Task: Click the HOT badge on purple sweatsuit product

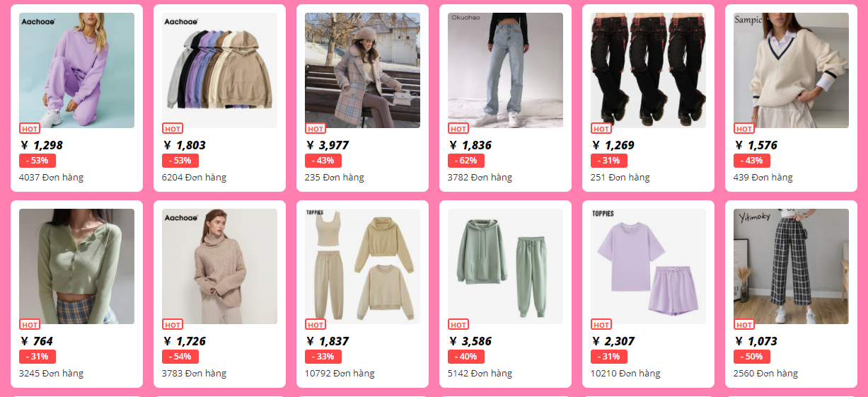Action: (x=30, y=129)
